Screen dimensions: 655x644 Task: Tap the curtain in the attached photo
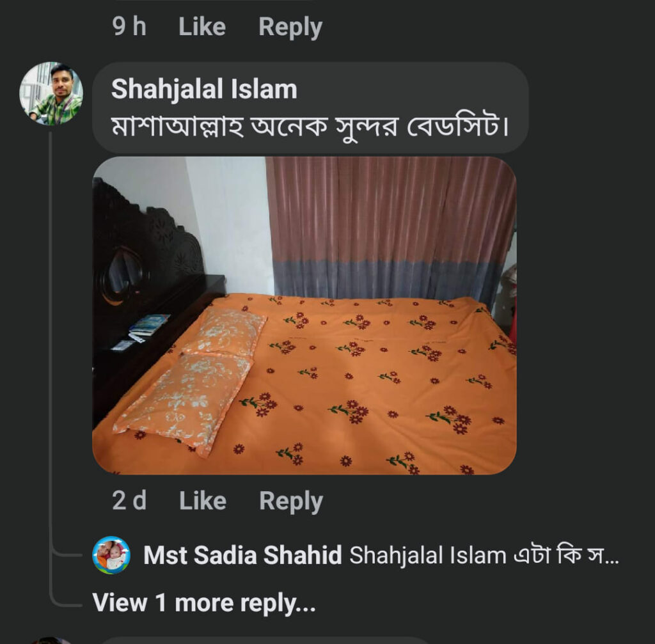390,224
